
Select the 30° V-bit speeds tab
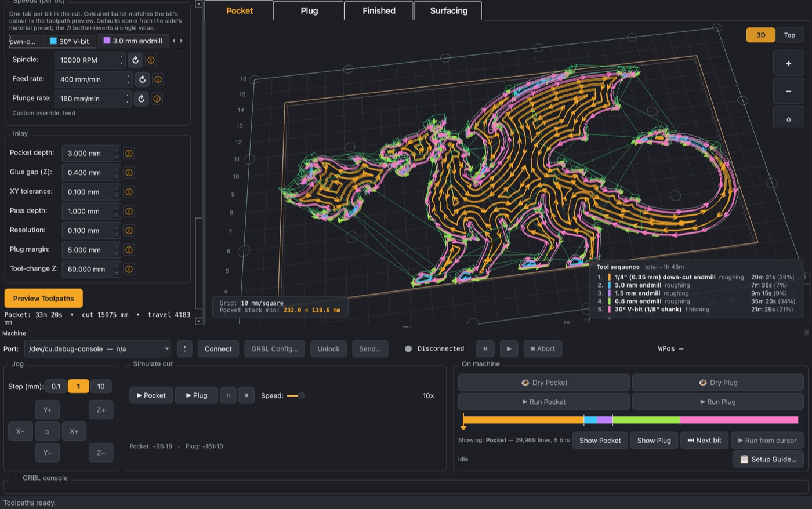tap(70, 41)
